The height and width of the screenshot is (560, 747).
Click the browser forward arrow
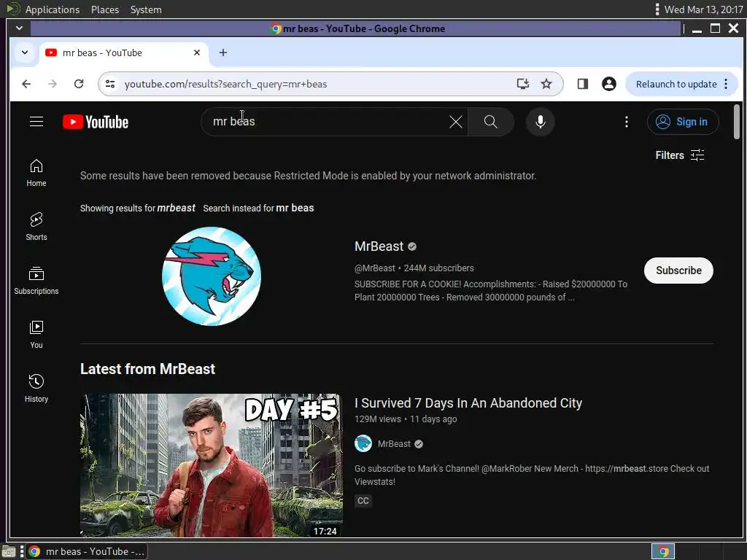(x=53, y=84)
